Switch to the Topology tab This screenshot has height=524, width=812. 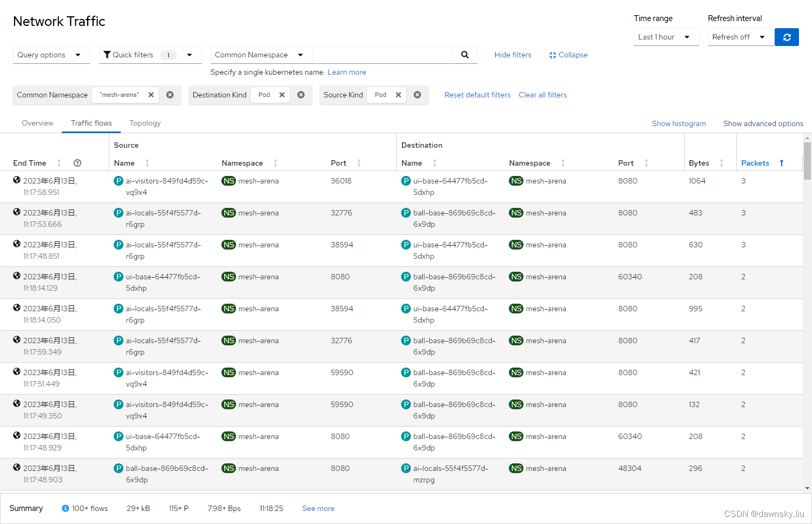pyautogui.click(x=145, y=123)
